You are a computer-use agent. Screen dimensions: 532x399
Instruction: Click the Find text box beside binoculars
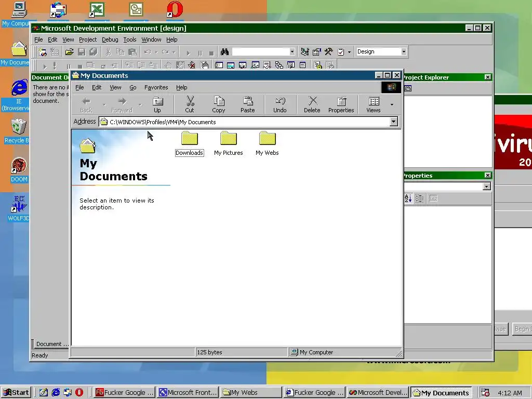[x=260, y=52]
